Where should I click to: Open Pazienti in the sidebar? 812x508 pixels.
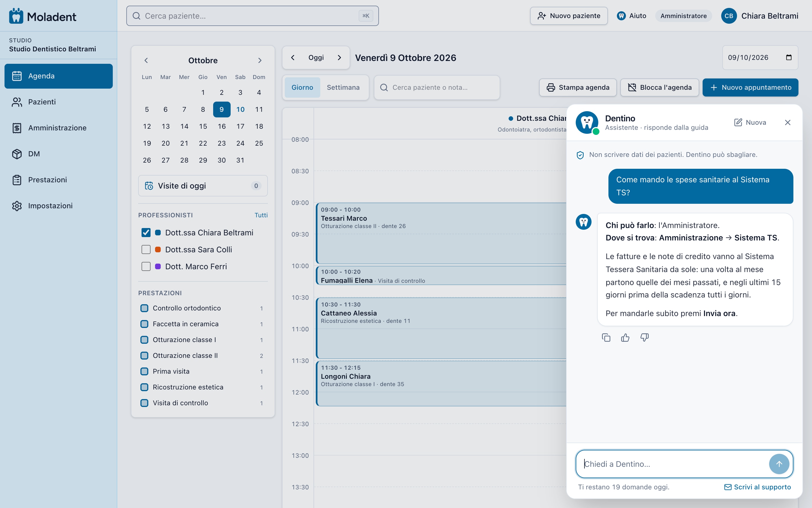(59, 102)
